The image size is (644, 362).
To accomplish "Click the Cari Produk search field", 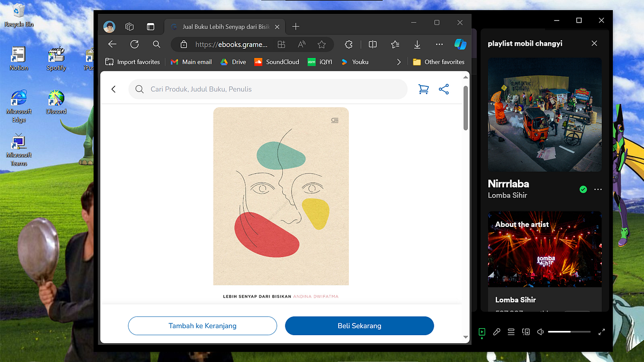I will point(268,90).
